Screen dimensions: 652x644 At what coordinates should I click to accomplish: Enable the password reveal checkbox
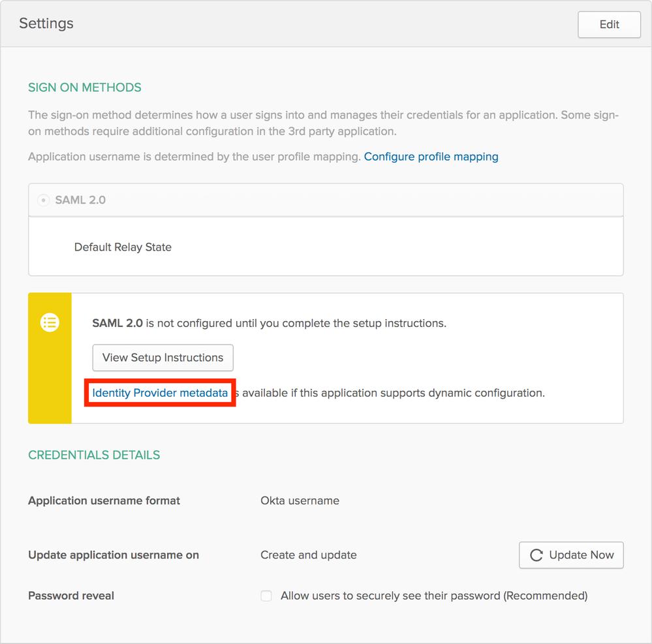[266, 596]
